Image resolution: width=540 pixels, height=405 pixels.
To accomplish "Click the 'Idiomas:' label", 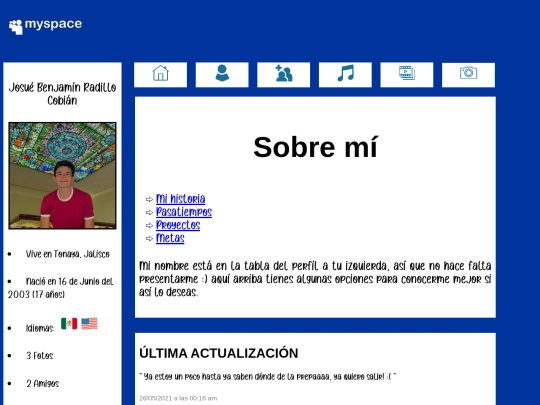I will click(x=40, y=328).
